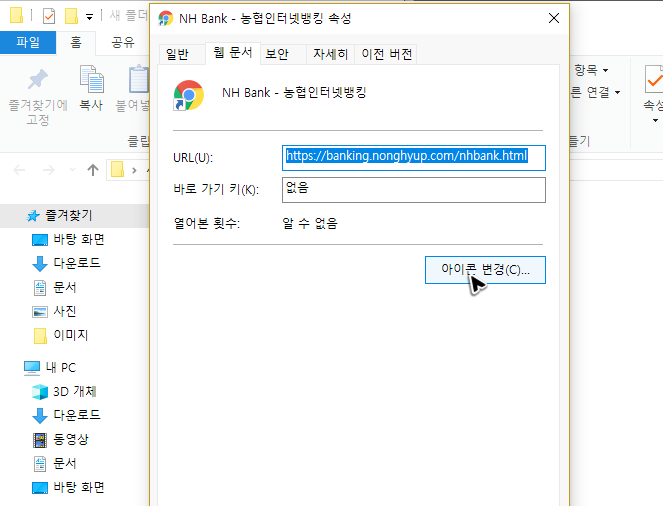Click the address bar folder icon
This screenshot has height=506, width=663.
pyautogui.click(x=117, y=170)
